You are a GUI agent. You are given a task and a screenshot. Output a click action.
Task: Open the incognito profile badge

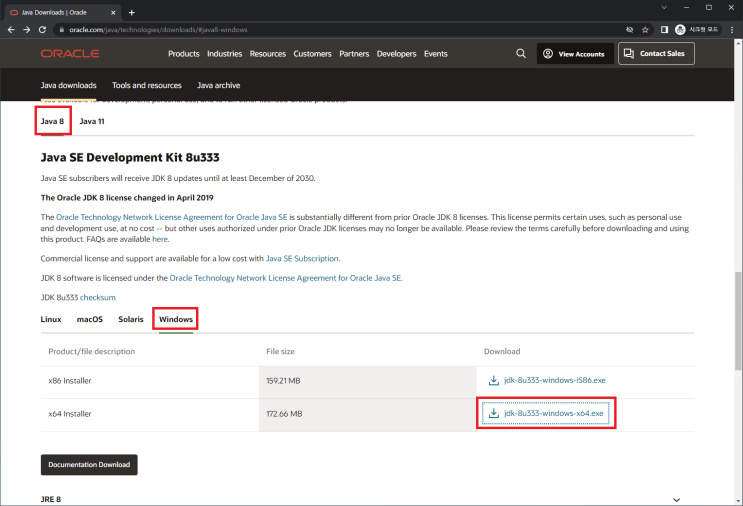(697, 30)
